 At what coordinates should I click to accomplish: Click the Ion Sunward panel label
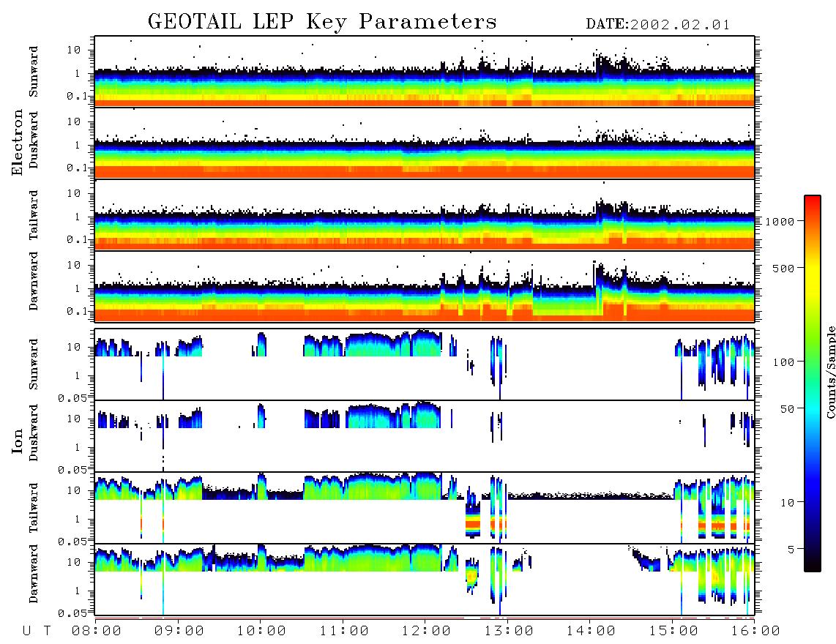pos(34,364)
